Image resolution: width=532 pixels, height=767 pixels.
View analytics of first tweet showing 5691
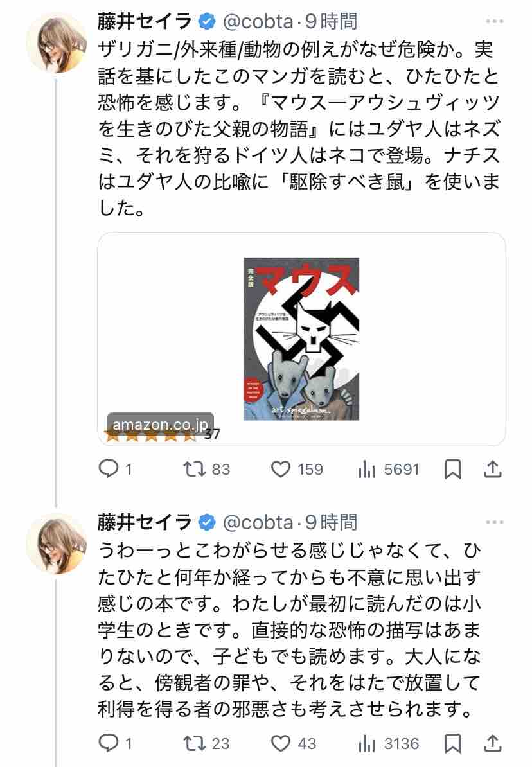click(x=366, y=470)
